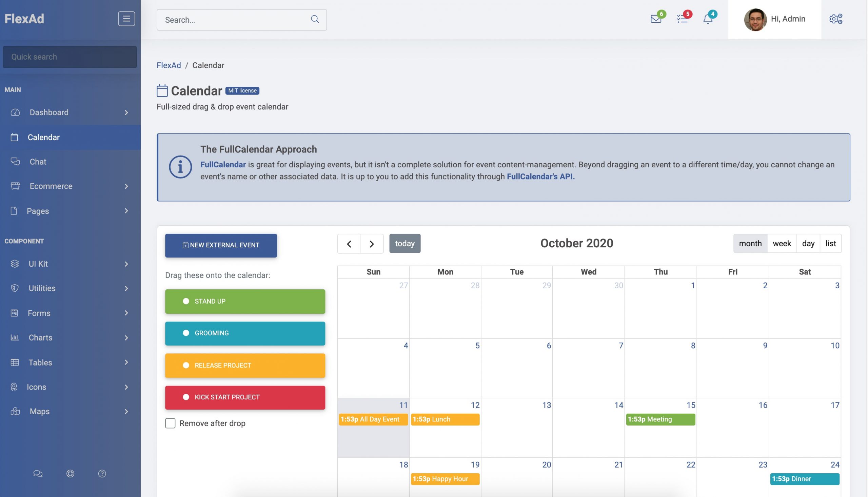The width and height of the screenshot is (868, 497).
Task: Click the magnifier icon in the search box
Action: click(x=315, y=19)
